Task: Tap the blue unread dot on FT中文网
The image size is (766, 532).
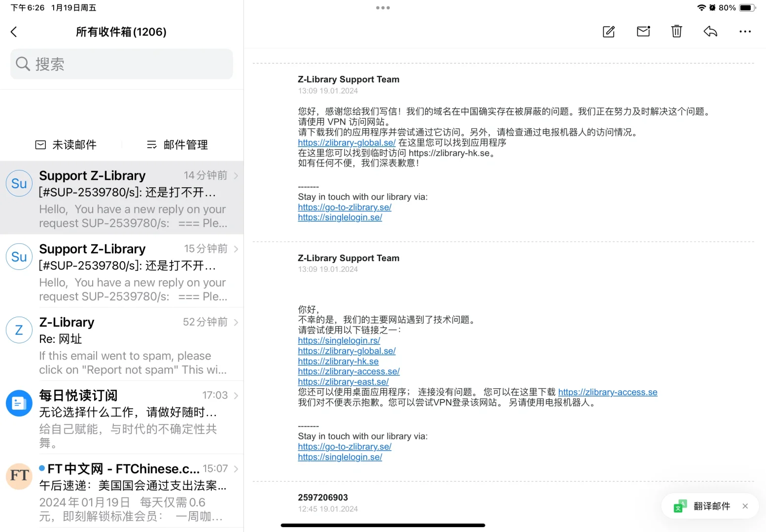Action: tap(42, 468)
